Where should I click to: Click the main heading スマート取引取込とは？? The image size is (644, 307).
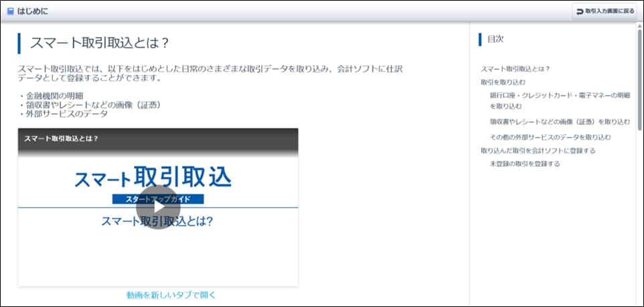coord(100,43)
